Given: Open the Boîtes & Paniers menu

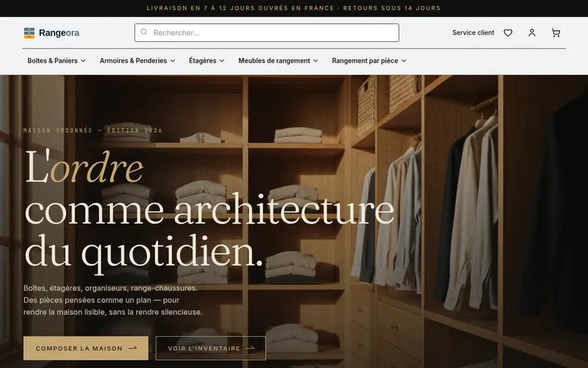Looking at the screenshot, I should pyautogui.click(x=57, y=61).
